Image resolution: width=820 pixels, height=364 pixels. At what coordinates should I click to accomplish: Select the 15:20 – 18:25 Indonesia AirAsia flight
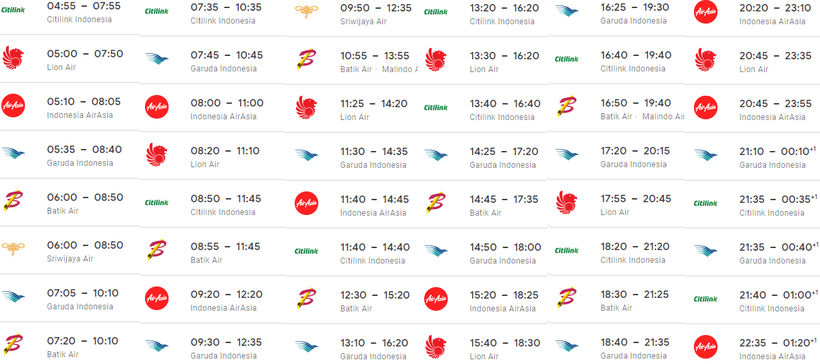click(483, 300)
